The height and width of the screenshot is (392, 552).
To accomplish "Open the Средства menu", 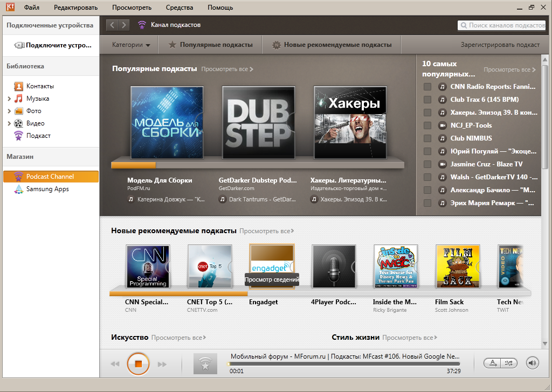I will pos(180,8).
